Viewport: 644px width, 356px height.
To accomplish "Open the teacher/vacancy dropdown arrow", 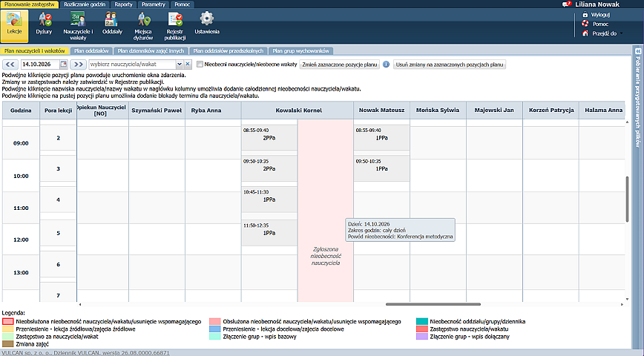I will point(180,64).
